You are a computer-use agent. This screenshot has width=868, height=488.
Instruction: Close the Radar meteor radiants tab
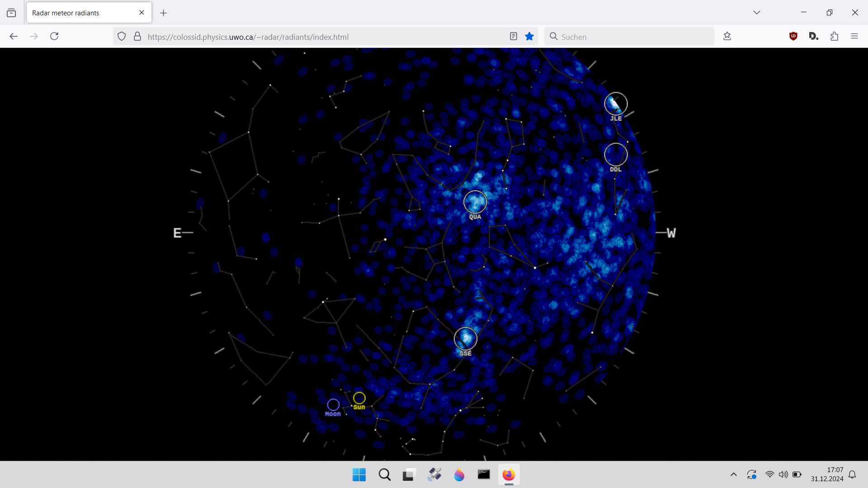[x=142, y=13]
